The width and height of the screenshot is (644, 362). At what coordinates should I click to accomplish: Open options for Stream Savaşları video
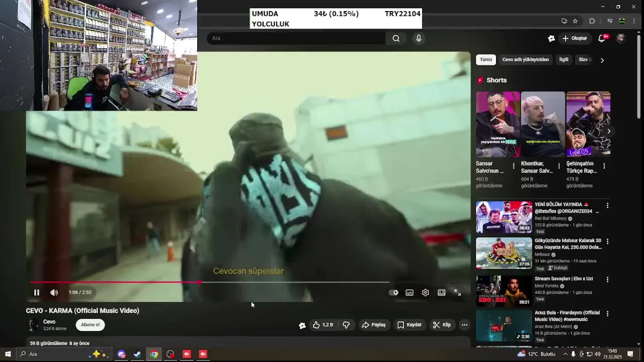click(x=607, y=280)
